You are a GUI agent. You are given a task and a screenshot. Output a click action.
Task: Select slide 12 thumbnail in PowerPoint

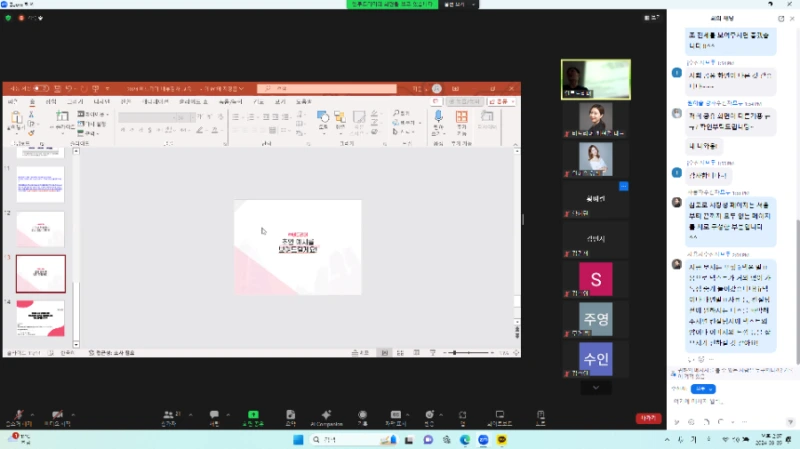point(41,229)
